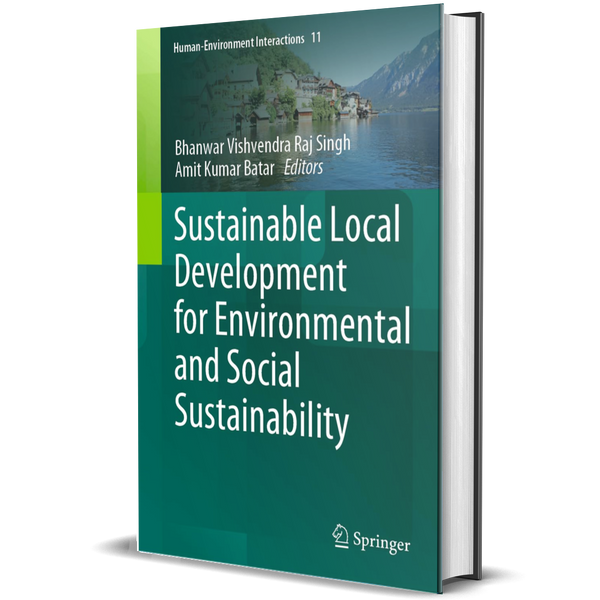The image size is (600, 600).
Task: Click the 'Springer' publisher name
Action: click(x=381, y=543)
